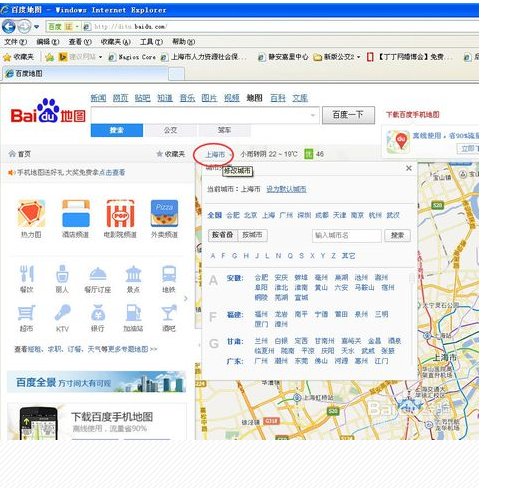Click the speaker icon beside 手机地图 notice
This screenshot has width=507, height=488.
pyautogui.click(x=11, y=172)
